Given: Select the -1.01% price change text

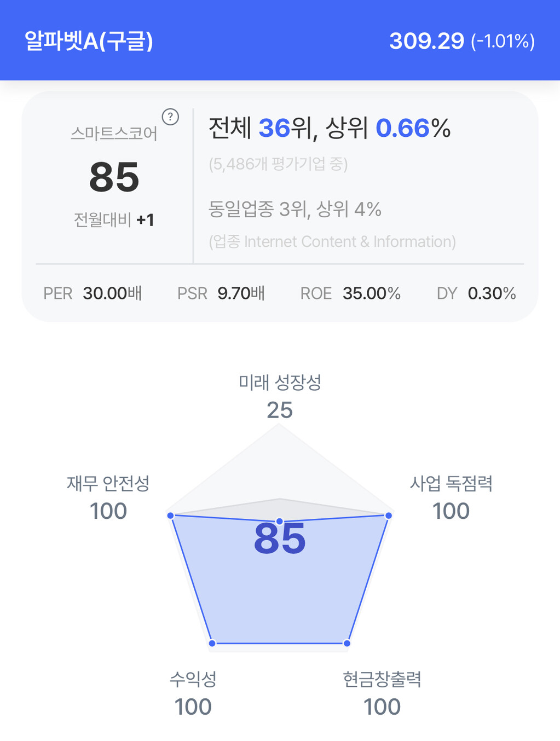Looking at the screenshot, I should tap(503, 42).
